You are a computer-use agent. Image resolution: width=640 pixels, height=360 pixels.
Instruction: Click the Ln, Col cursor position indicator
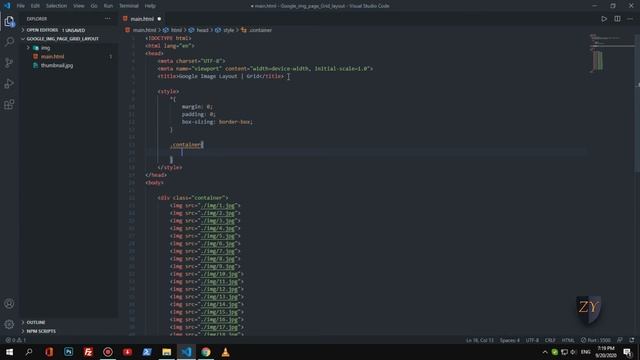coord(480,340)
